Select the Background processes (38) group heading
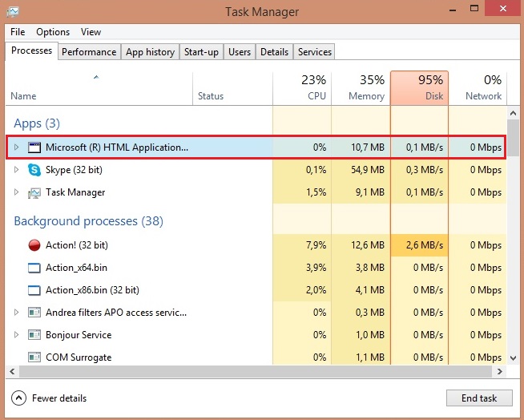Viewport: 524px width, 420px height. point(89,221)
